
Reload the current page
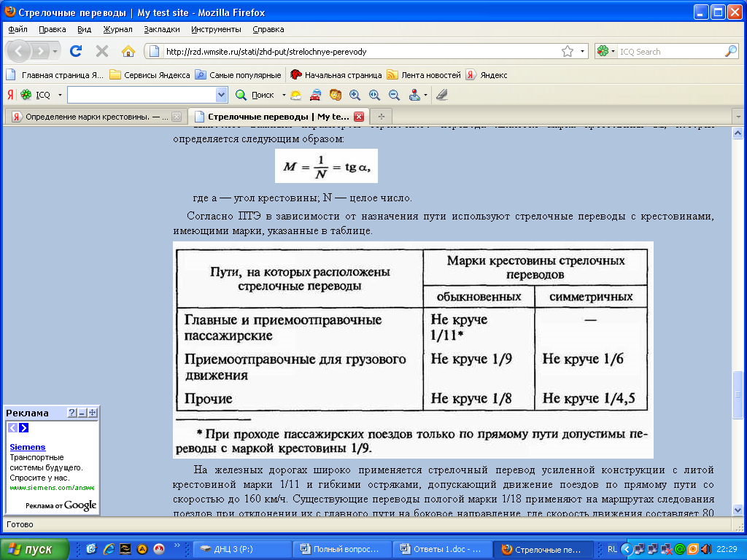pyautogui.click(x=76, y=51)
